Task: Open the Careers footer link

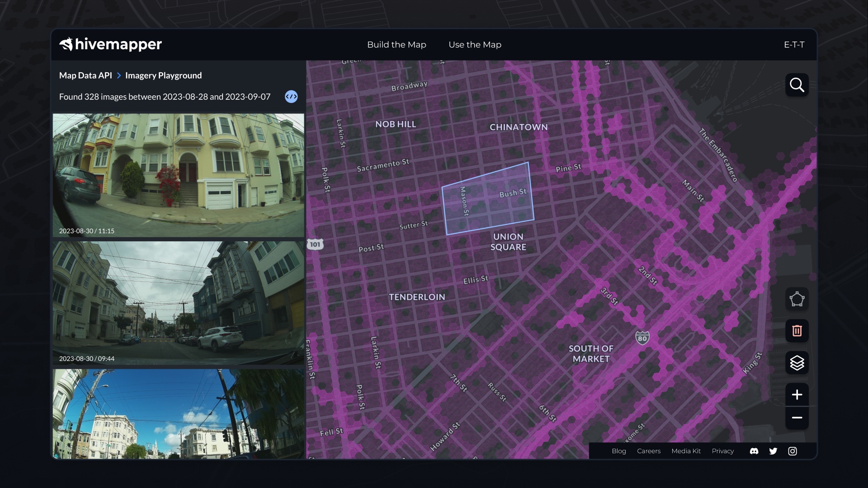Action: tap(648, 451)
